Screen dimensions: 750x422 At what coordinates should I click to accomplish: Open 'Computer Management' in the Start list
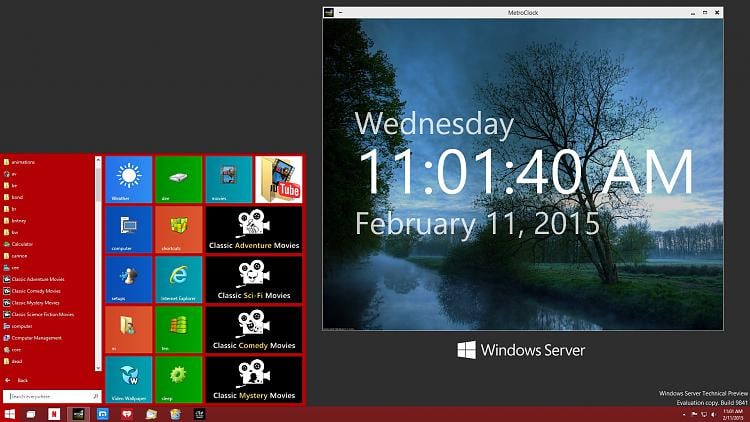33,338
